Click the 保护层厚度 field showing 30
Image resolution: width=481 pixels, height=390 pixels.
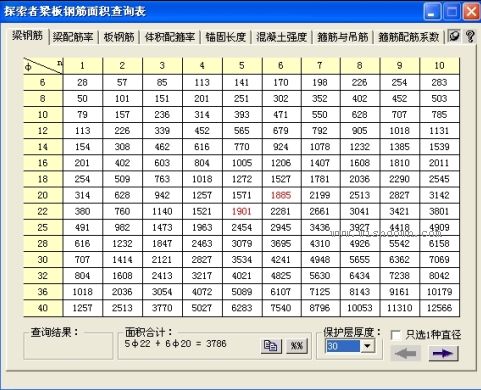(x=343, y=346)
